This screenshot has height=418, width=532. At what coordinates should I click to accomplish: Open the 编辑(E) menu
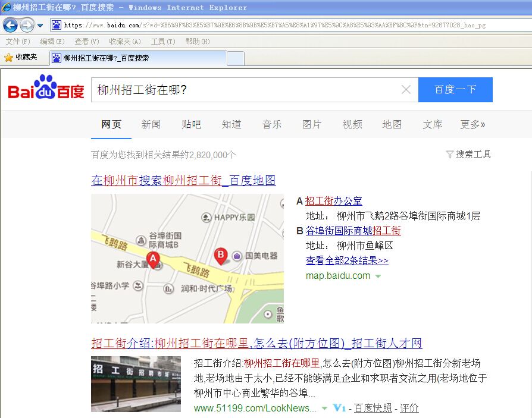pyautogui.click(x=52, y=42)
